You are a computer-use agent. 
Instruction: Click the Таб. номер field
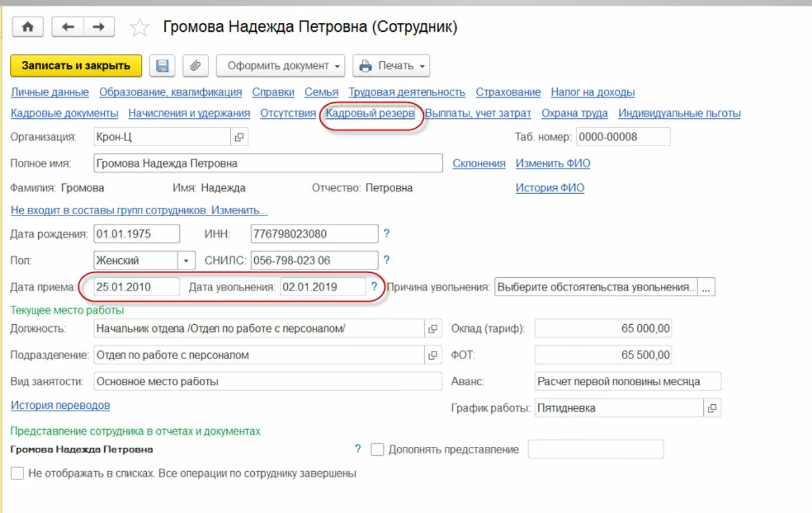click(623, 137)
